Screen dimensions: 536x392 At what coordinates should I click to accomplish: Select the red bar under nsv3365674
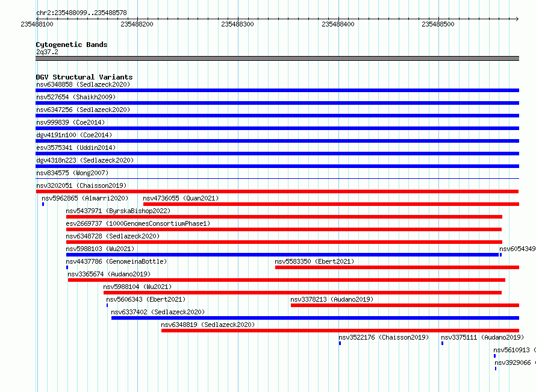click(x=287, y=280)
